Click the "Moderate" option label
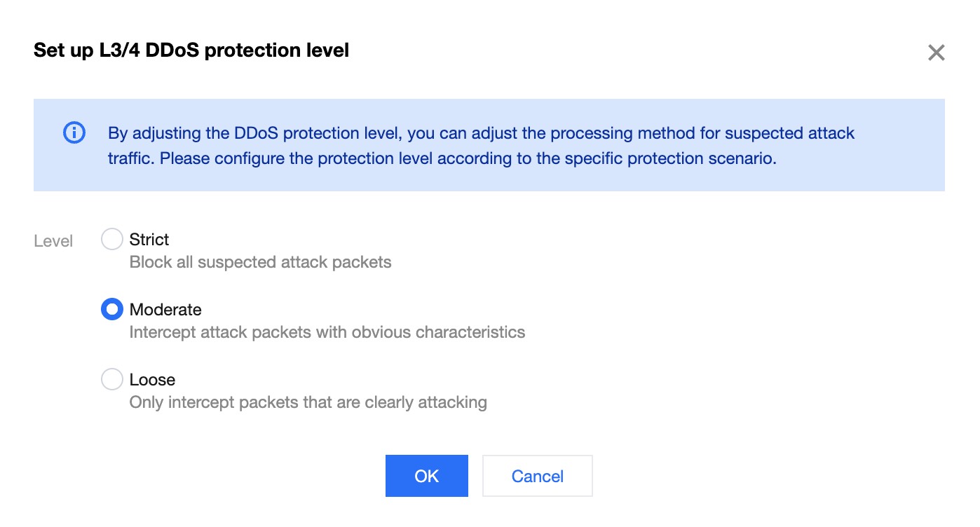This screenshot has height=527, width=980. (165, 310)
